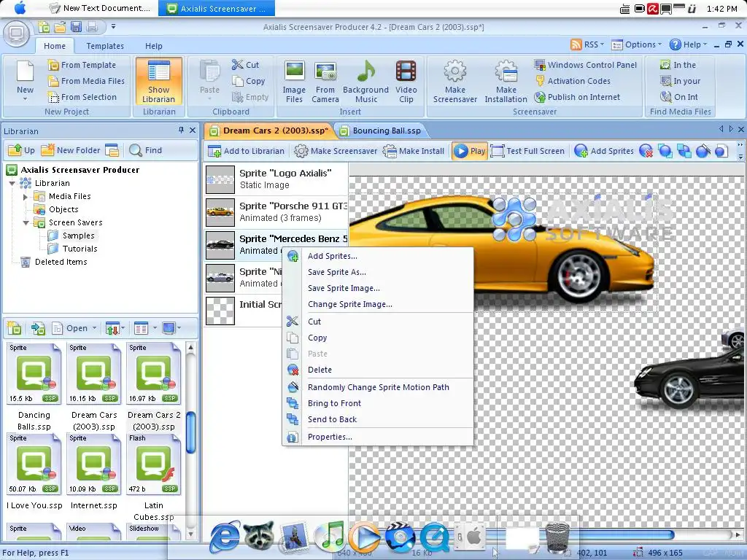Click the Librarian file list scrollbar thumb
Viewport: 747px width, 560px height.
(x=190, y=432)
